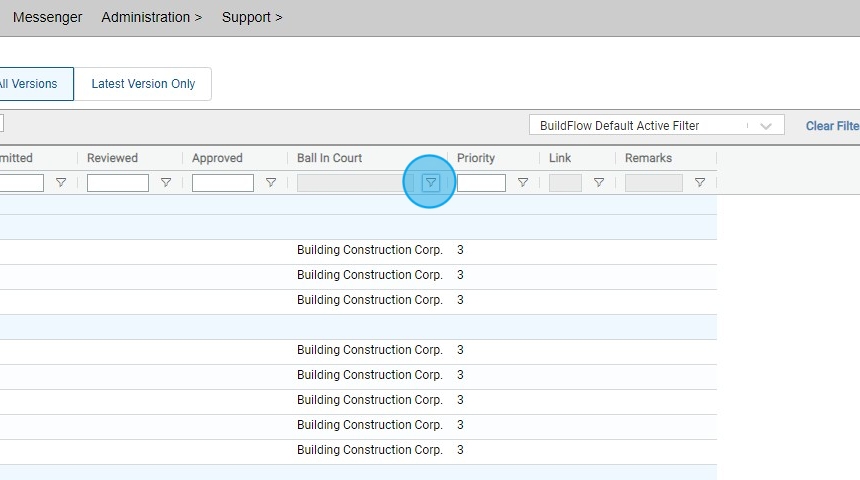The height and width of the screenshot is (480, 860).
Task: Sort by Ball In Court column header
Action: pyautogui.click(x=330, y=158)
